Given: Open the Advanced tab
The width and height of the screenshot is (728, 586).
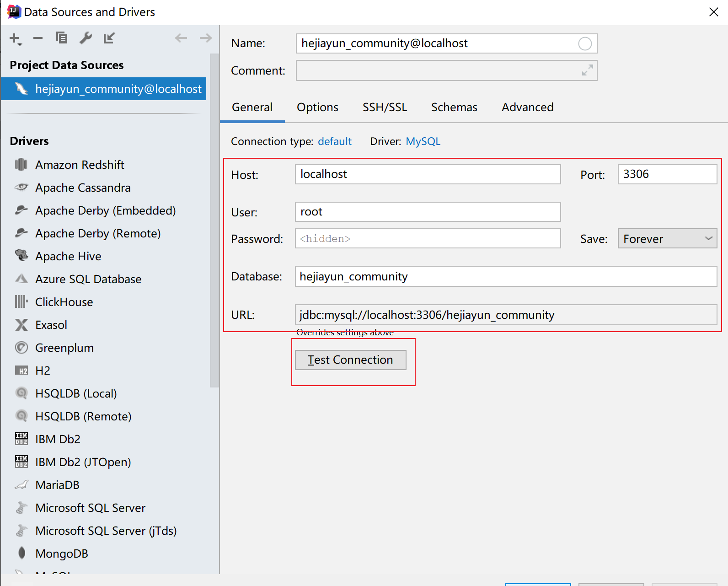Looking at the screenshot, I should click(527, 107).
